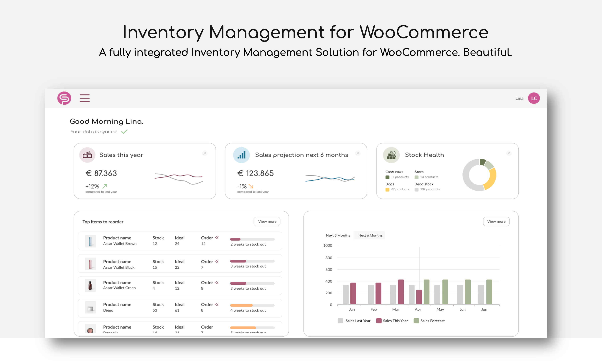Viewport: 602px width, 364px height.
Task: Click the Sales this year cash icon
Action: tap(87, 155)
